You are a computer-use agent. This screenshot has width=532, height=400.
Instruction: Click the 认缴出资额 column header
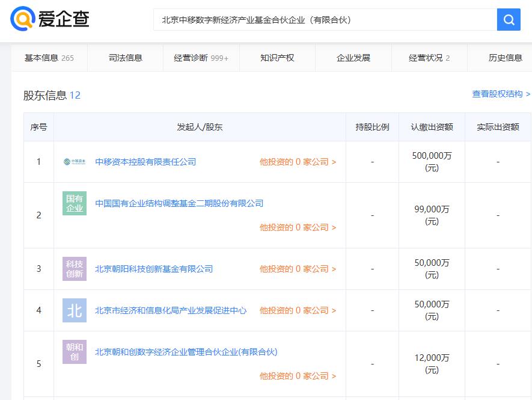pyautogui.click(x=432, y=127)
